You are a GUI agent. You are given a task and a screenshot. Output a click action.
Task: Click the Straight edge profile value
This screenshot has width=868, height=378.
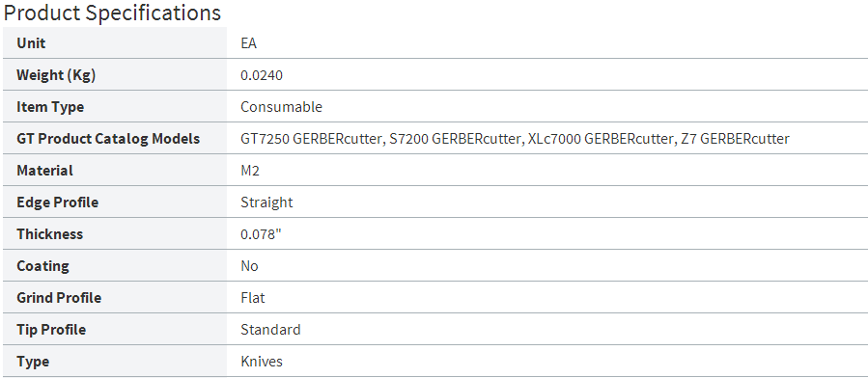click(x=266, y=202)
